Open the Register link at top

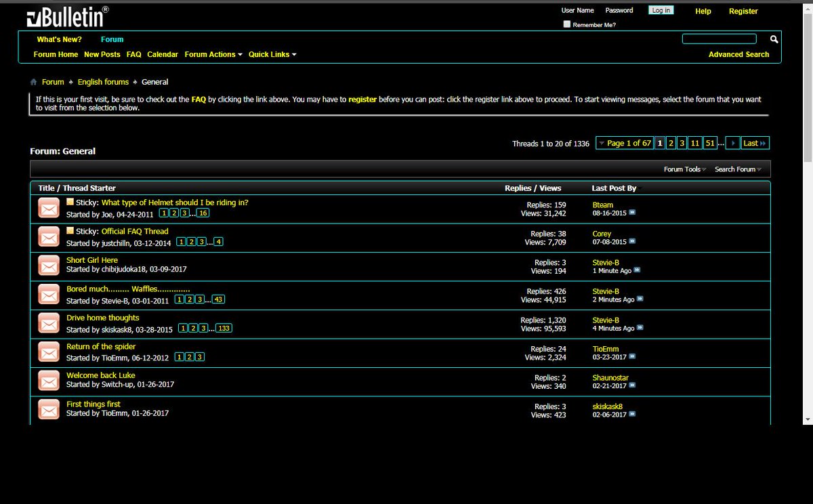point(743,11)
